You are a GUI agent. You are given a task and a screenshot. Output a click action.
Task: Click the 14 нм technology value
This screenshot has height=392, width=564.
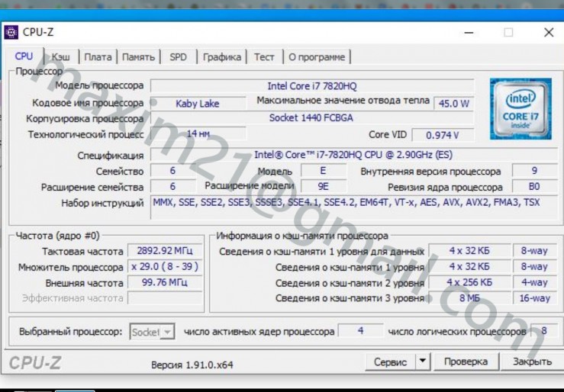point(198,134)
